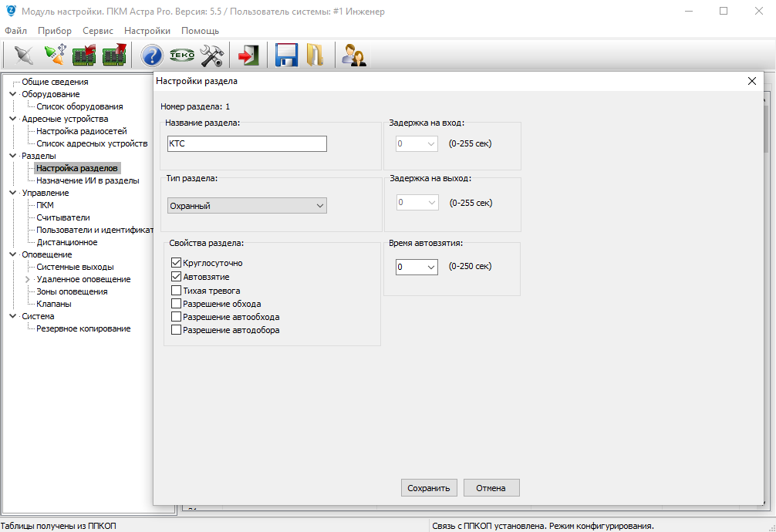Screen dimensions: 776x532
Task: Enable the Тихая тревога checkbox
Action: (x=176, y=291)
